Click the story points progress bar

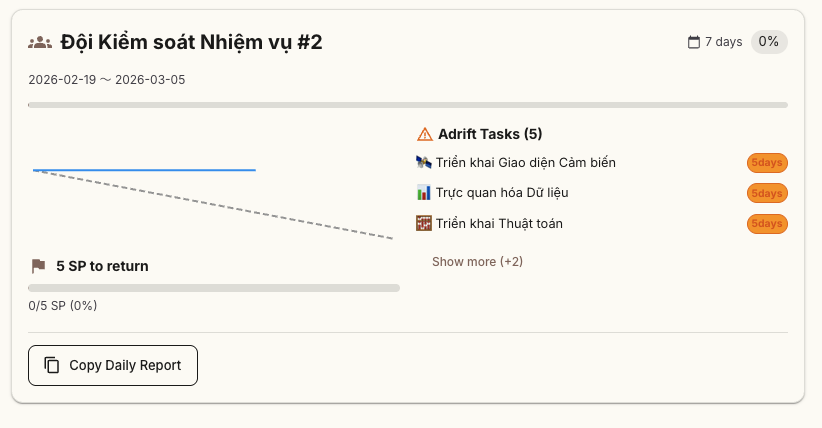[214, 288]
